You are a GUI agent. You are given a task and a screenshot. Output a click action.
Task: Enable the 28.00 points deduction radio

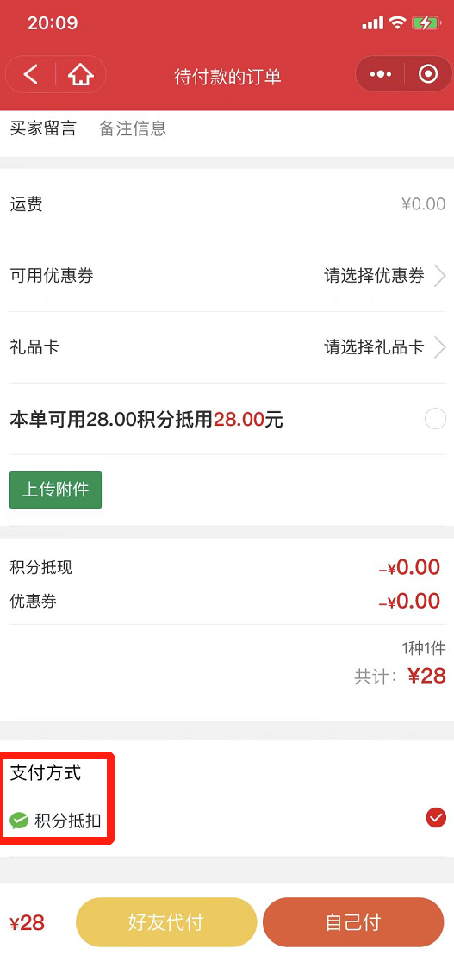pos(435,419)
